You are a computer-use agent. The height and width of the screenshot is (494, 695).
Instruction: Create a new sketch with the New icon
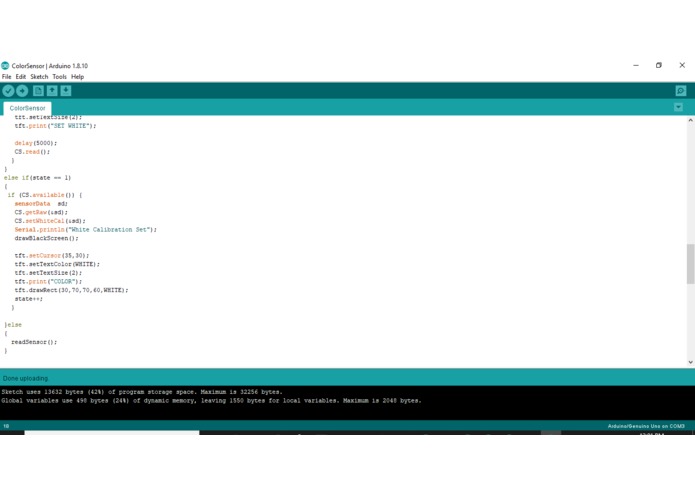(x=39, y=91)
